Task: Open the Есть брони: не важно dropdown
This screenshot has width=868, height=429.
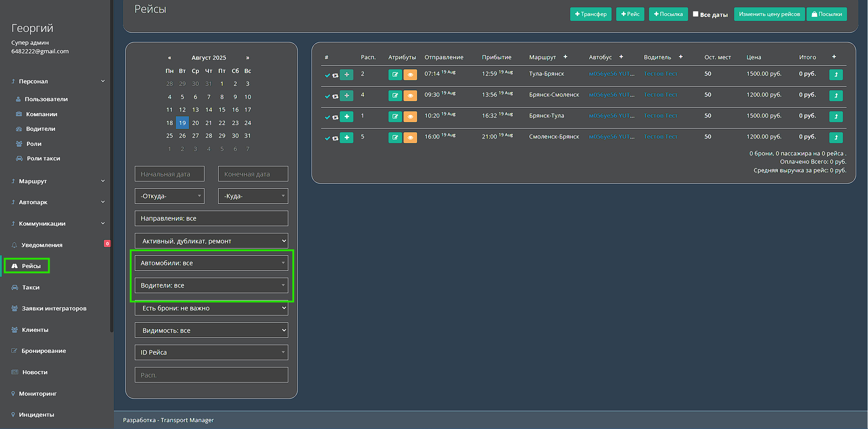Action: tap(211, 308)
